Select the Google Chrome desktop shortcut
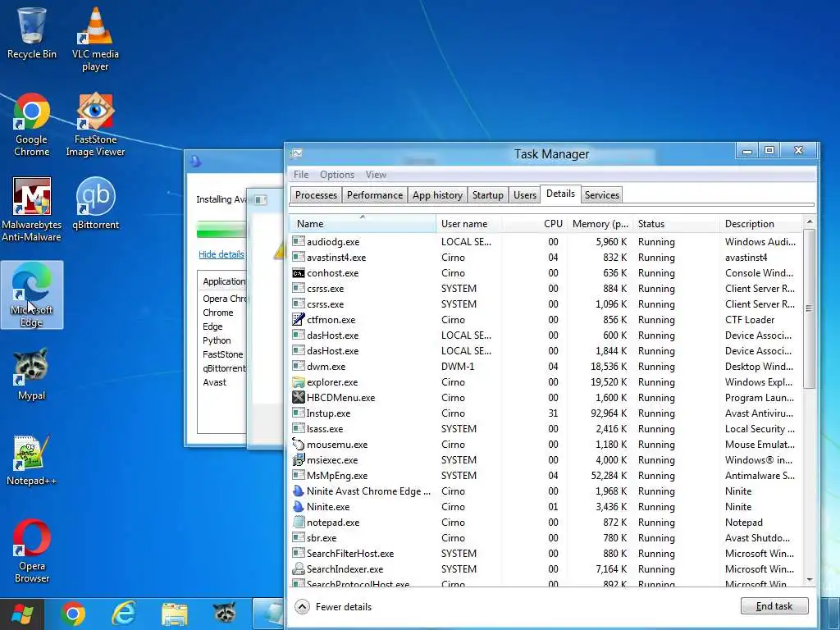Image resolution: width=840 pixels, height=630 pixels. pyautogui.click(x=32, y=125)
